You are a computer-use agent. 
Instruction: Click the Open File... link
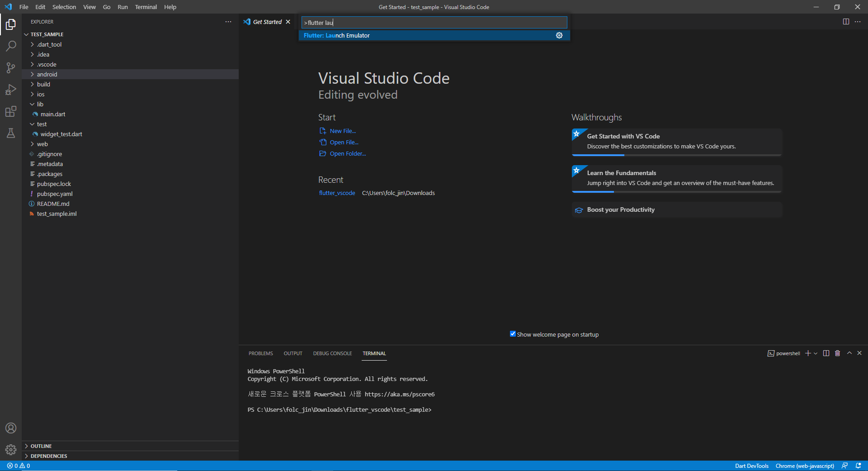(344, 142)
